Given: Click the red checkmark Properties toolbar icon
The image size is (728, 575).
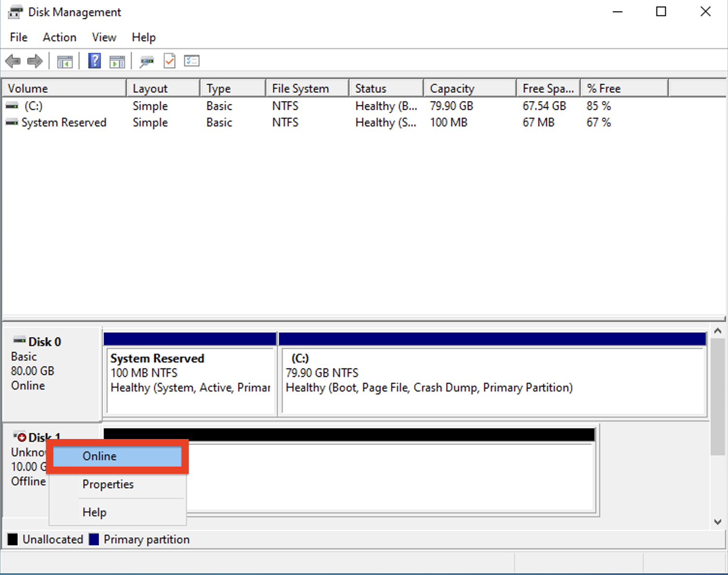Looking at the screenshot, I should pos(169,61).
